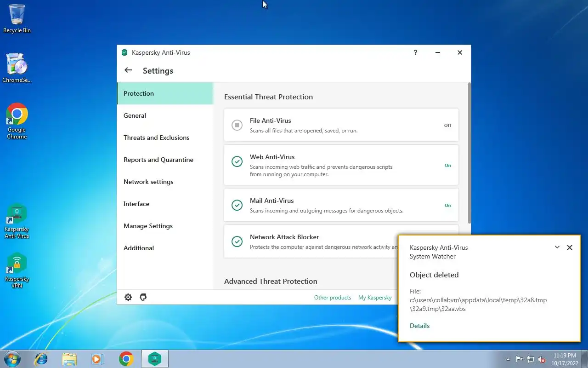
Task: Click the Mail Anti-Virus checkmark icon
Action: [x=237, y=205]
